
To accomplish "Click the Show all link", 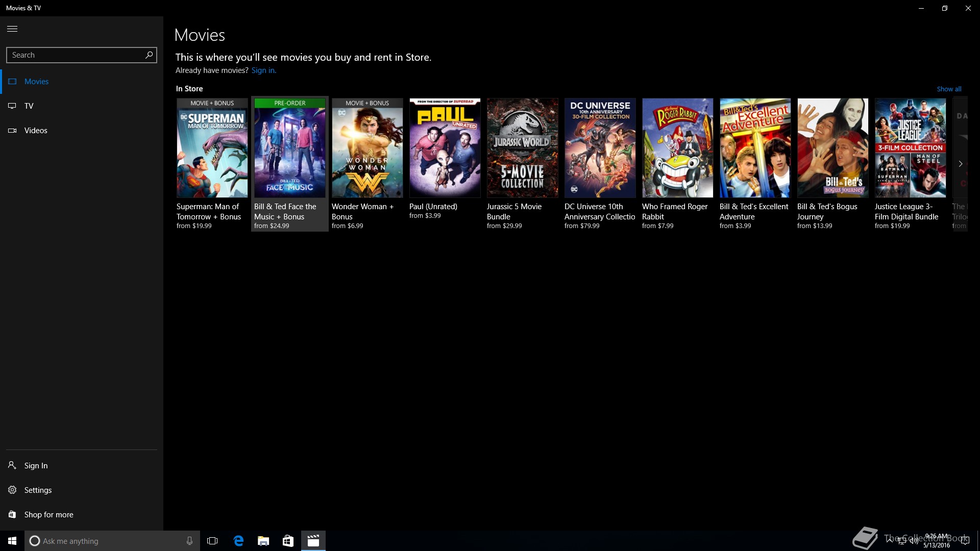I will [x=949, y=89].
